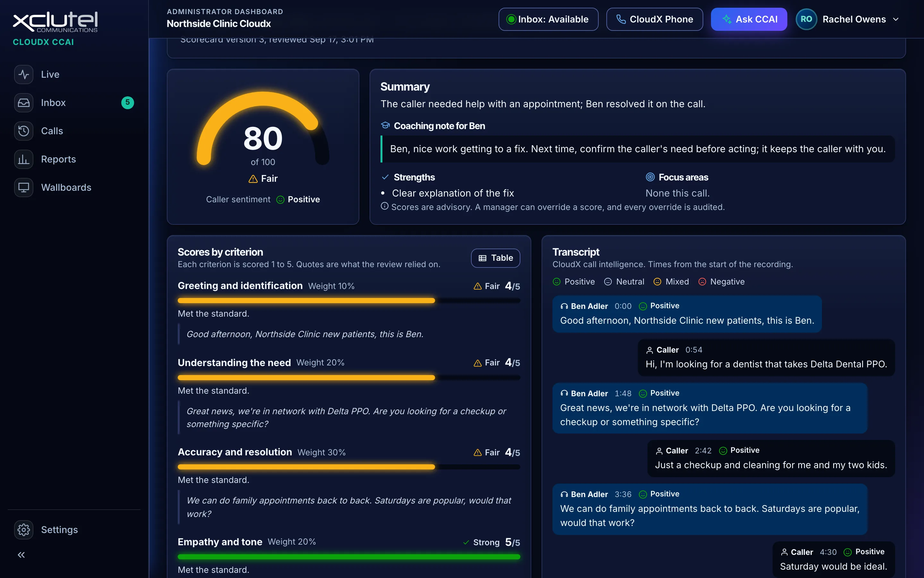This screenshot has height=578, width=924.
Task: Click the Wallboards monitor icon
Action: coord(24,187)
